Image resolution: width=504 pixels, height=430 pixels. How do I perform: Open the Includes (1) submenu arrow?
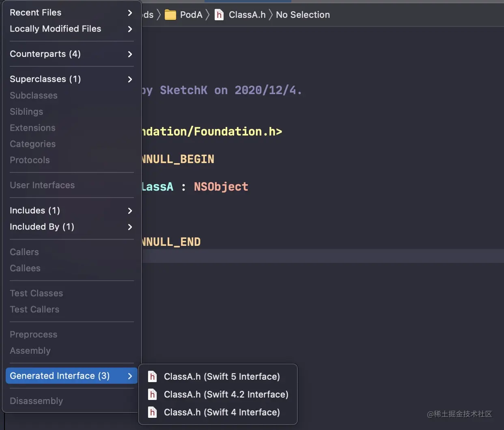(x=130, y=211)
